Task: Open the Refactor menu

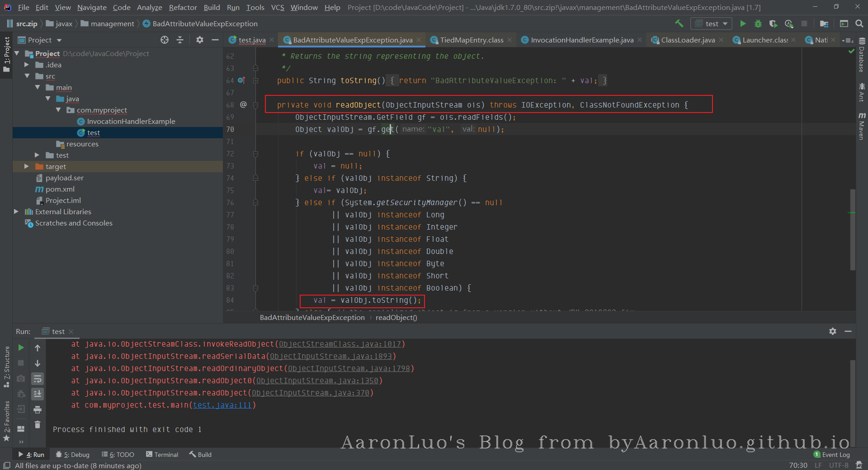Action: (x=183, y=7)
